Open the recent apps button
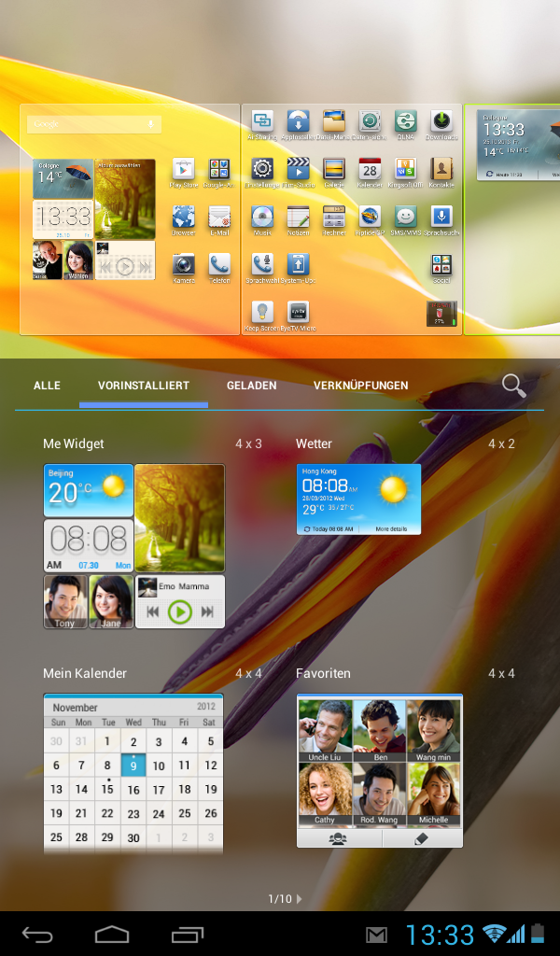Screen dimensions: 560x956 click(x=188, y=935)
